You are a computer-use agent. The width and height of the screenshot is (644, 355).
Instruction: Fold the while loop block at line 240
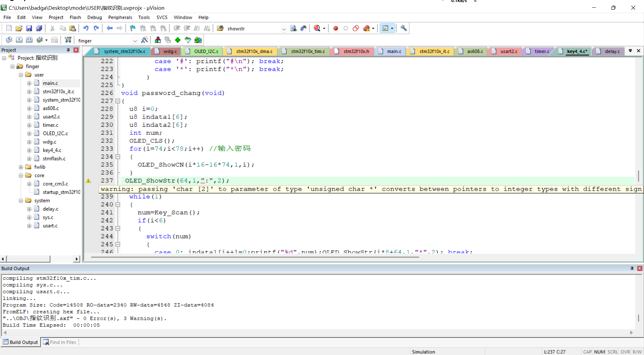[118, 204]
